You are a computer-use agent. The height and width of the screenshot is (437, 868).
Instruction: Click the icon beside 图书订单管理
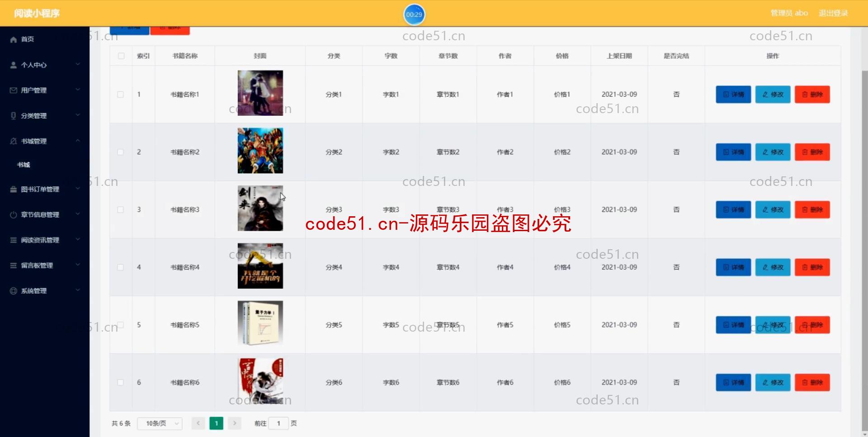(14, 189)
